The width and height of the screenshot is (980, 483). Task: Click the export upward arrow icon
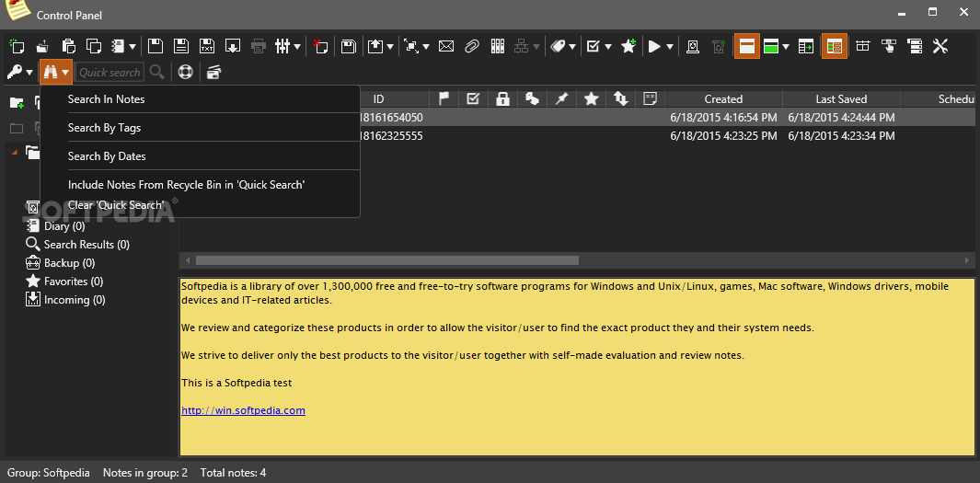coord(375,46)
